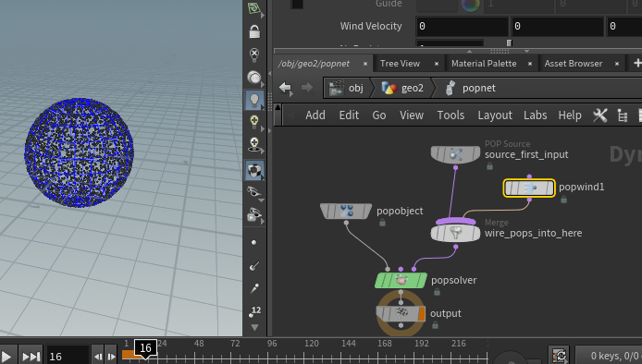Open the View menu in network editor
This screenshot has height=364, width=642.
pyautogui.click(x=412, y=115)
